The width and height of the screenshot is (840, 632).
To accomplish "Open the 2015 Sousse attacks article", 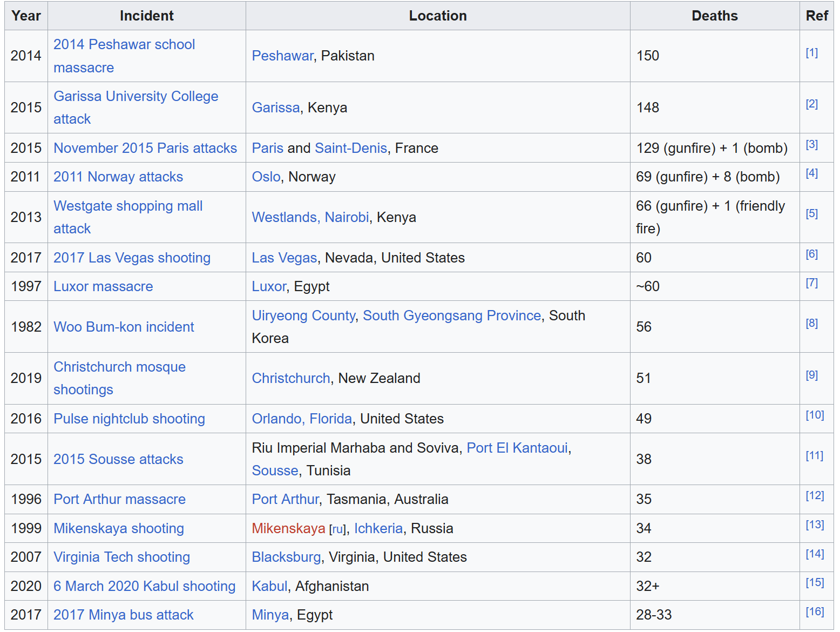I will point(118,459).
